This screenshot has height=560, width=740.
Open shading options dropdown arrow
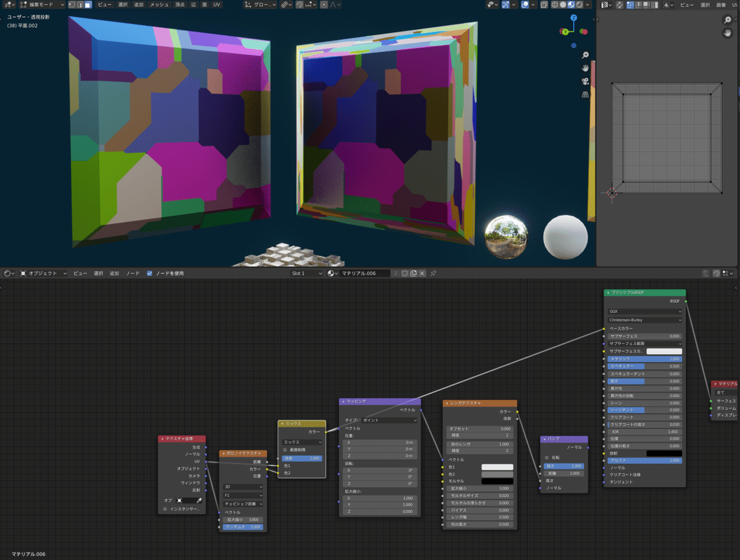[x=587, y=4]
